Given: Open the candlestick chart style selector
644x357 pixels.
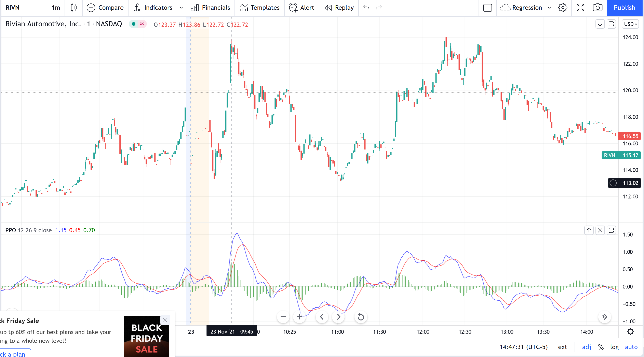Looking at the screenshot, I should pyautogui.click(x=74, y=8).
